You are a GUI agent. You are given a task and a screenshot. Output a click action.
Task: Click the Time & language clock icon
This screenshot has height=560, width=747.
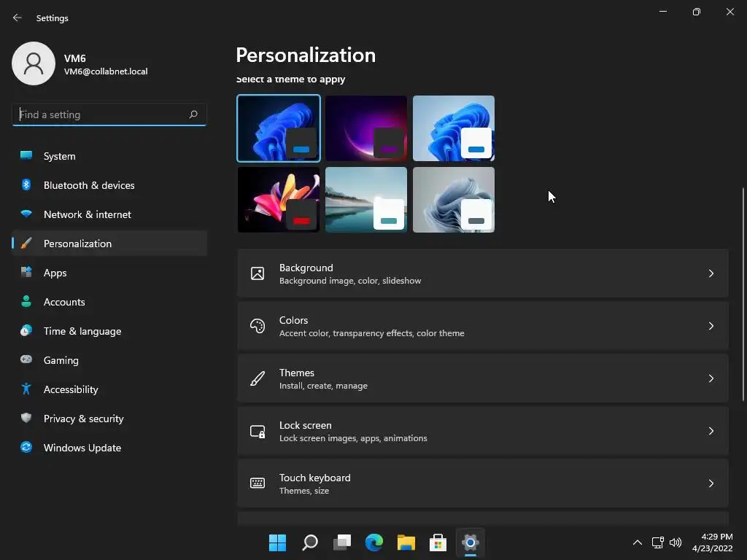[26, 330]
